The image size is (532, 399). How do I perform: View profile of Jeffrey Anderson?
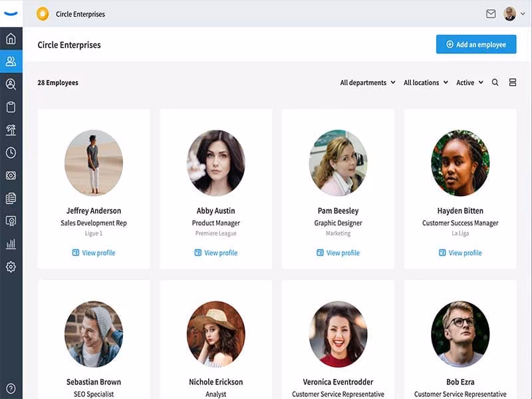tap(94, 253)
